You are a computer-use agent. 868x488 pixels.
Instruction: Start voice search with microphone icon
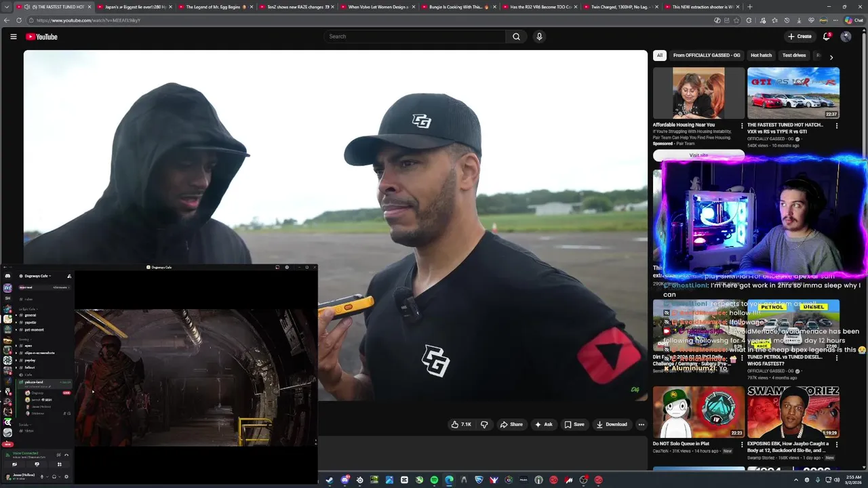(x=539, y=37)
